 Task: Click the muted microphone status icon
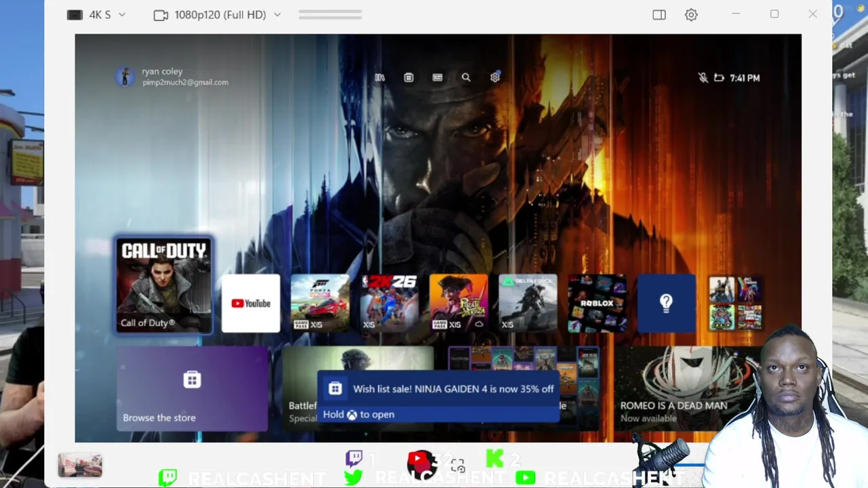pos(703,78)
